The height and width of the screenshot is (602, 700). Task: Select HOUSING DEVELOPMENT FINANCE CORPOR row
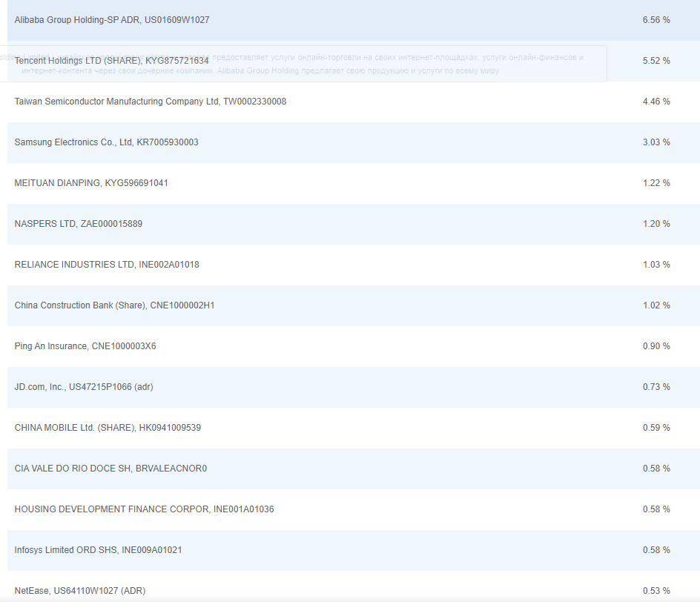tap(354, 509)
